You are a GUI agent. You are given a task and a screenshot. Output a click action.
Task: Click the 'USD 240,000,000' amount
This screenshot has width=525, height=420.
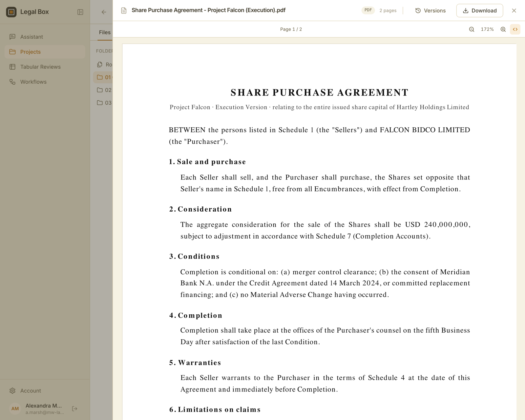[x=437, y=225]
